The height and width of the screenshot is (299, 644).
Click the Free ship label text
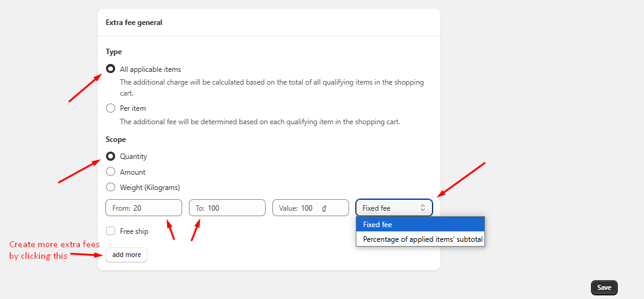(134, 231)
